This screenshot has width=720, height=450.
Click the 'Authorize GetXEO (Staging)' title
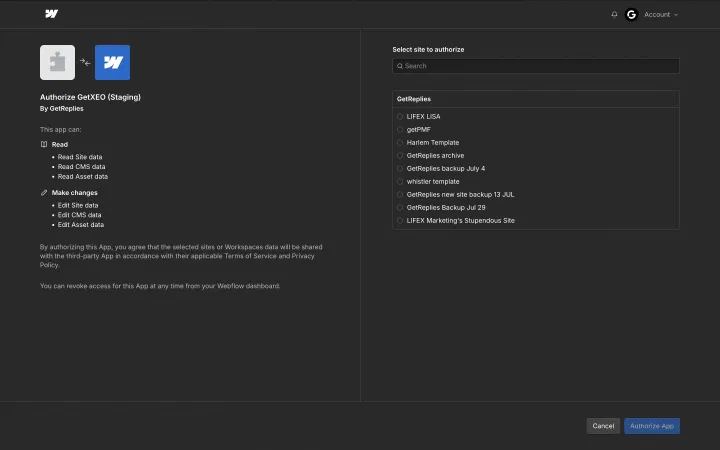[90, 97]
